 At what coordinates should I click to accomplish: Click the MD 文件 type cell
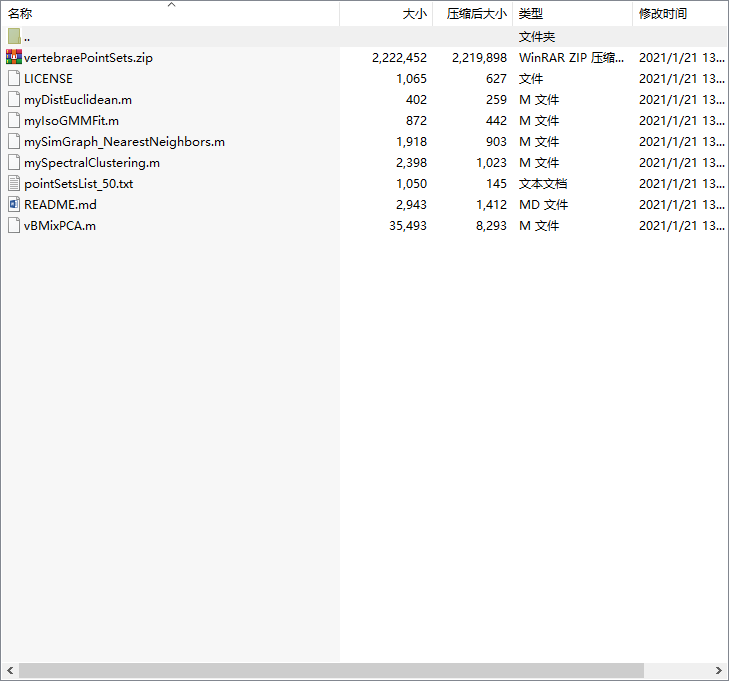pyautogui.click(x=543, y=205)
